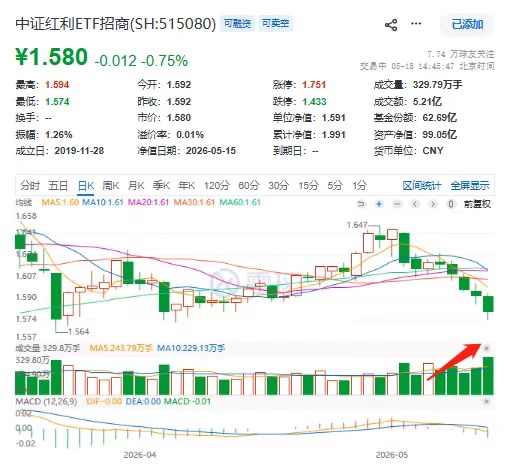Switch to the 五日 chart tab

coord(58,185)
